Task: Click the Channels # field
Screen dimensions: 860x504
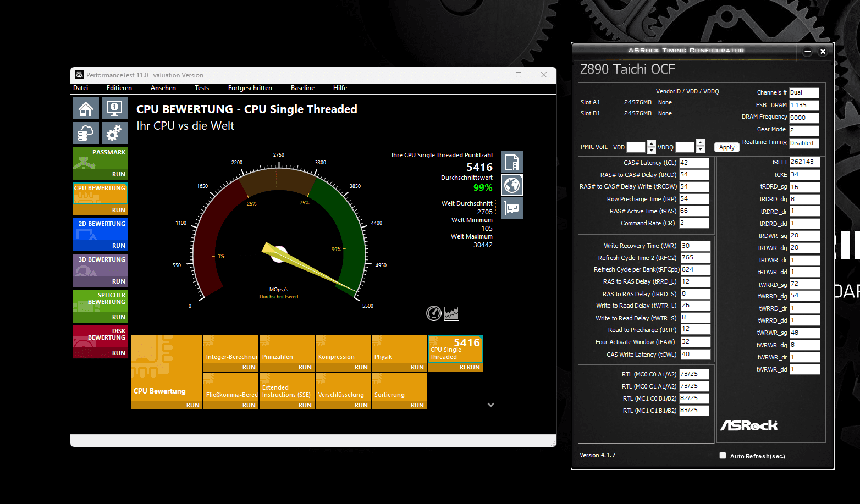Action: (x=804, y=93)
